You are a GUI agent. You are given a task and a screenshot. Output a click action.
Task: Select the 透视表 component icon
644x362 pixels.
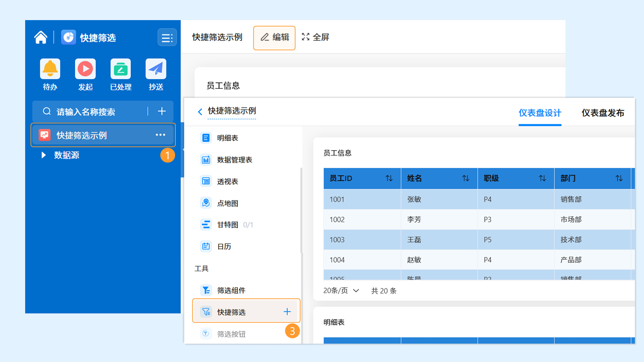[x=206, y=181]
